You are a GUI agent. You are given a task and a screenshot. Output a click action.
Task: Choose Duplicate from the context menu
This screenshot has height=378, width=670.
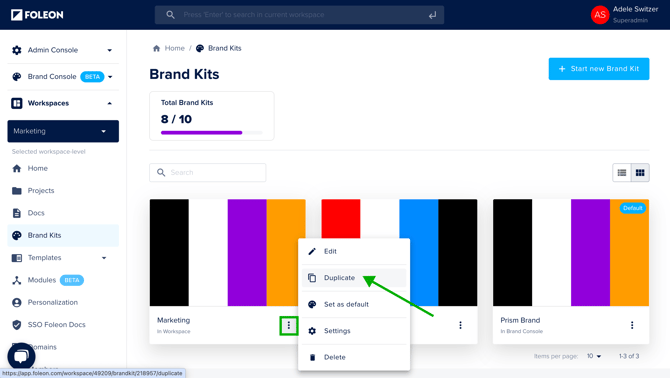(354, 278)
